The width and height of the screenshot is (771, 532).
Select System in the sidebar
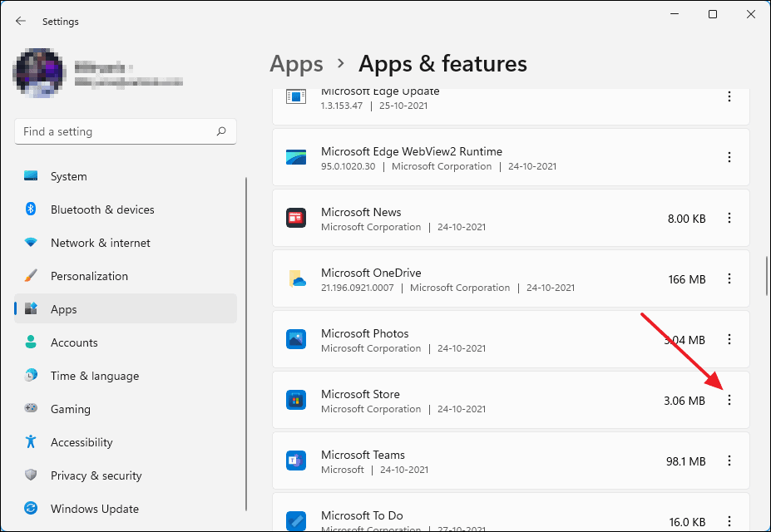click(68, 176)
